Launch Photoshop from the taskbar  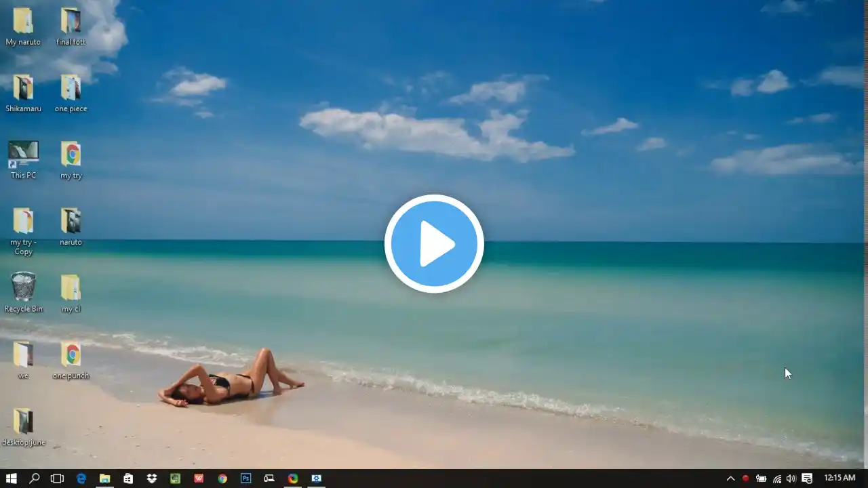(245, 479)
